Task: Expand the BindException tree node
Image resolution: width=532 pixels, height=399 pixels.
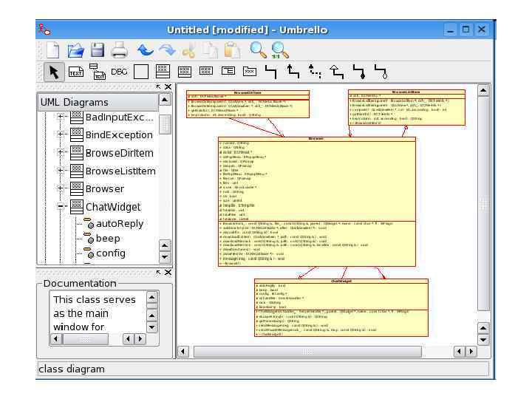Action: (61, 134)
